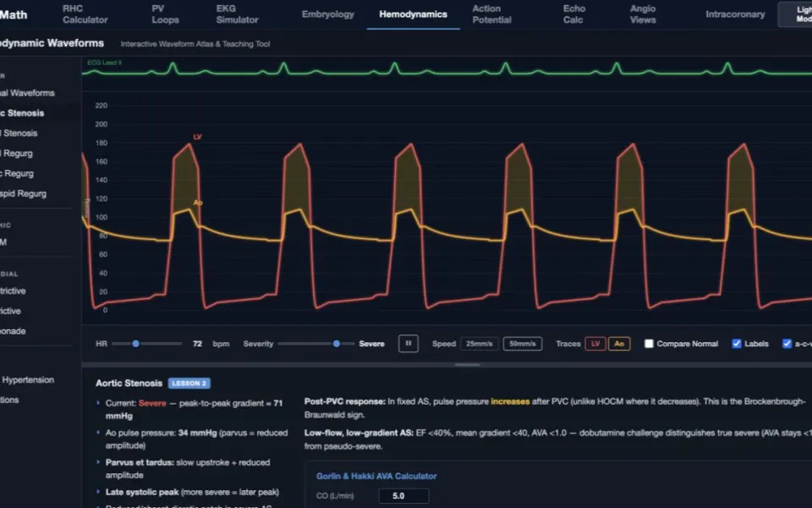Click the Ao label on the waveform
Screen dimensions: 812x508
click(198, 202)
